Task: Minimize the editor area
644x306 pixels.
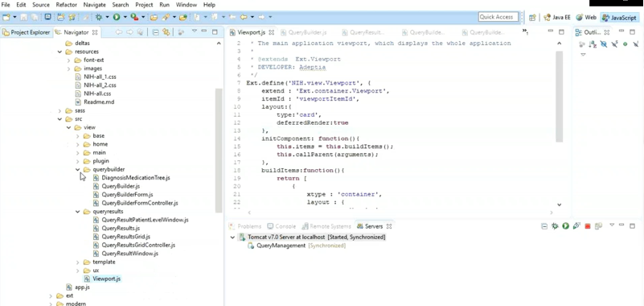Action: (551, 31)
